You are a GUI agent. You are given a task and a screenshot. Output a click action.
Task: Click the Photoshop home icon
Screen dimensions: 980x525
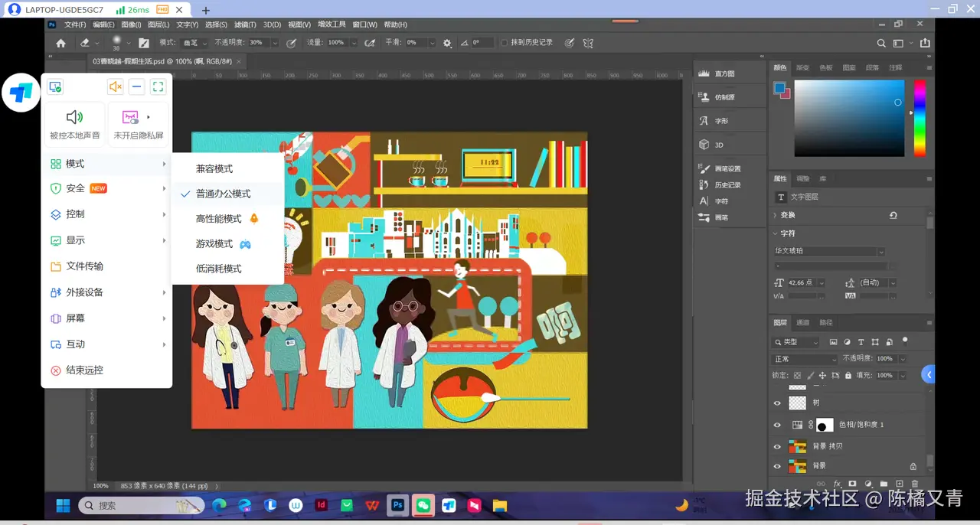(x=60, y=43)
